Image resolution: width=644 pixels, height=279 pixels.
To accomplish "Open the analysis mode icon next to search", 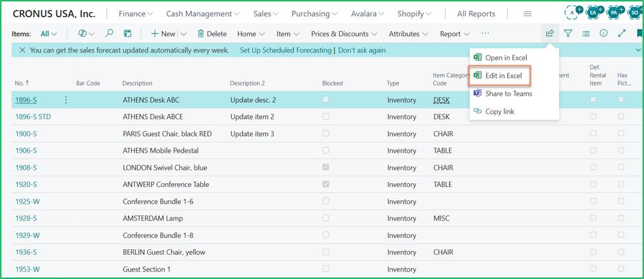I will [x=127, y=34].
